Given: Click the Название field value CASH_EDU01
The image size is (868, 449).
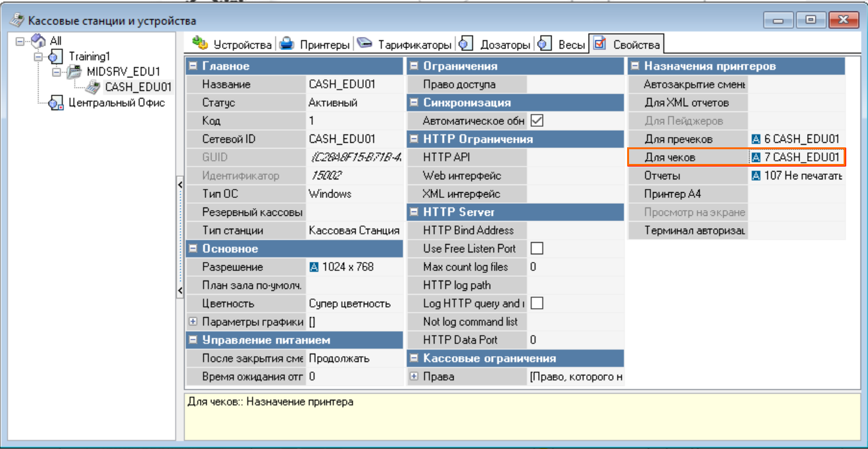Looking at the screenshot, I should pos(341,85).
